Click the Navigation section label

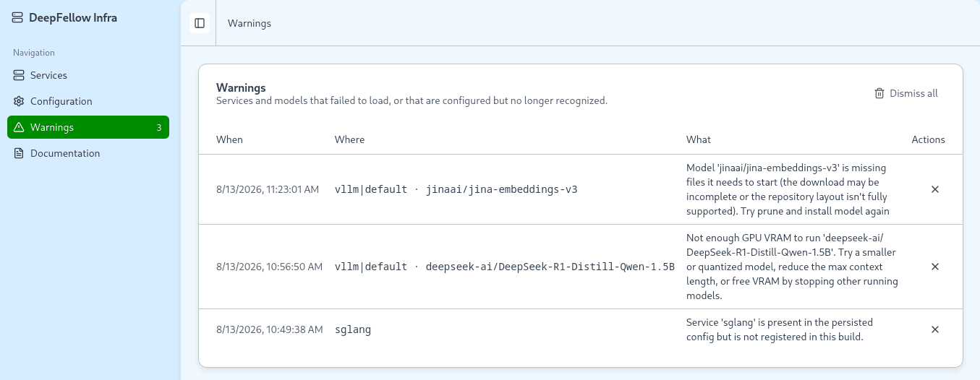point(34,53)
